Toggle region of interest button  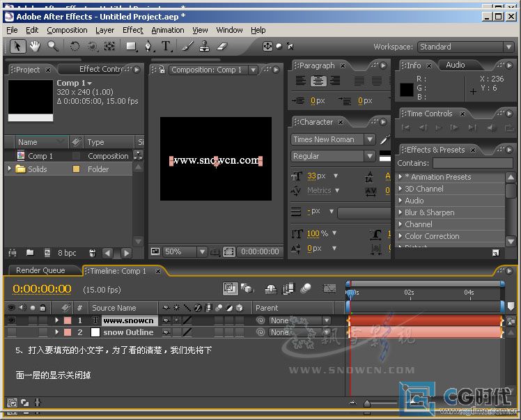point(229,252)
